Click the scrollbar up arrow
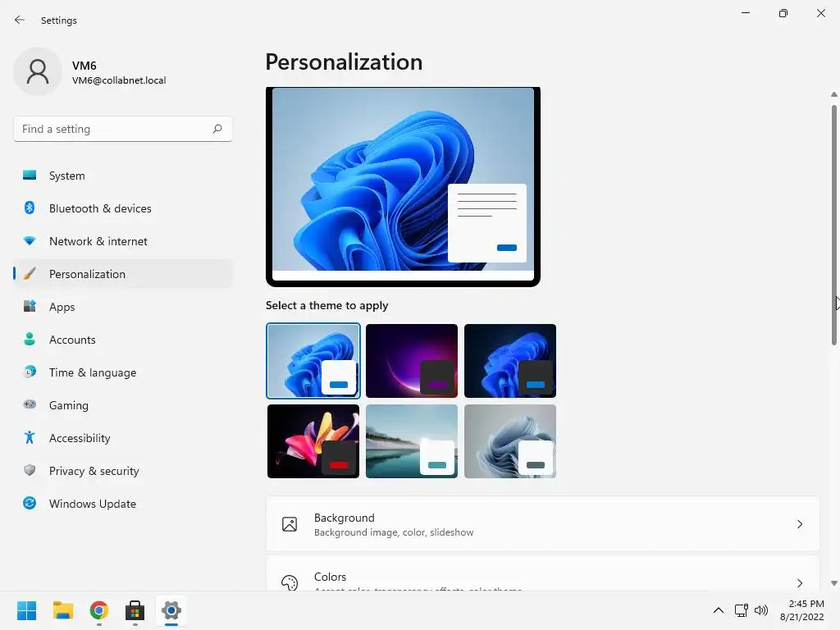This screenshot has width=840, height=630. point(834,94)
